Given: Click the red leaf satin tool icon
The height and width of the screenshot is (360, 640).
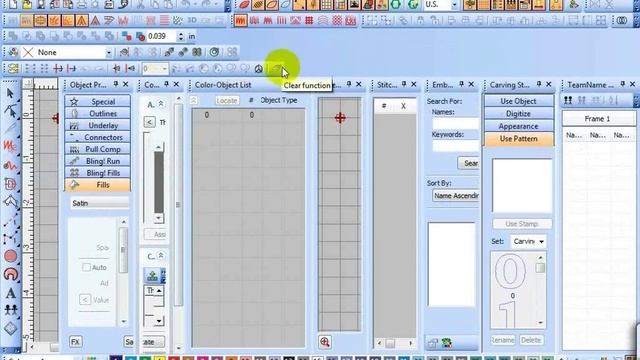Looking at the screenshot, I should [x=244, y=4].
